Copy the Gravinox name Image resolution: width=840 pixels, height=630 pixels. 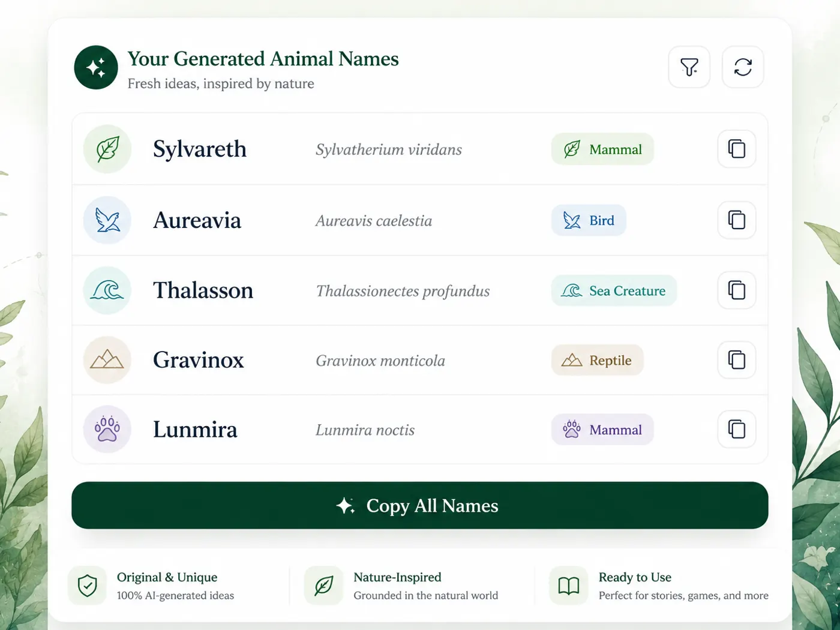pos(737,360)
